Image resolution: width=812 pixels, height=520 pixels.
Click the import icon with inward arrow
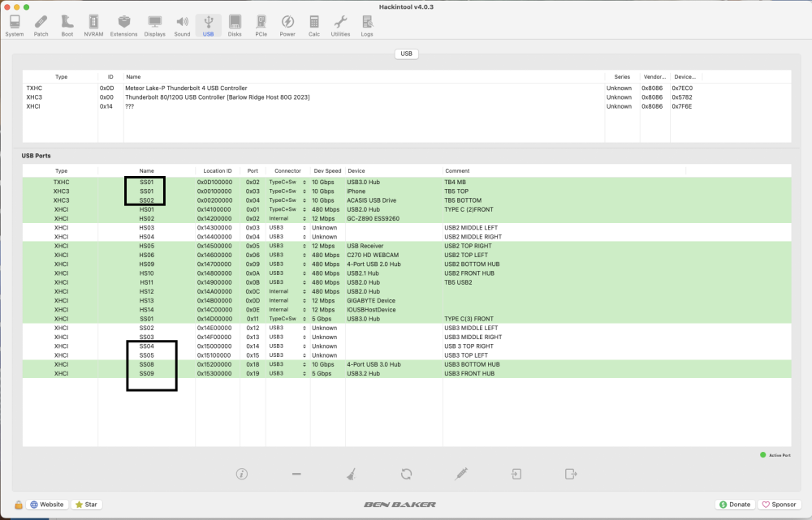516,474
